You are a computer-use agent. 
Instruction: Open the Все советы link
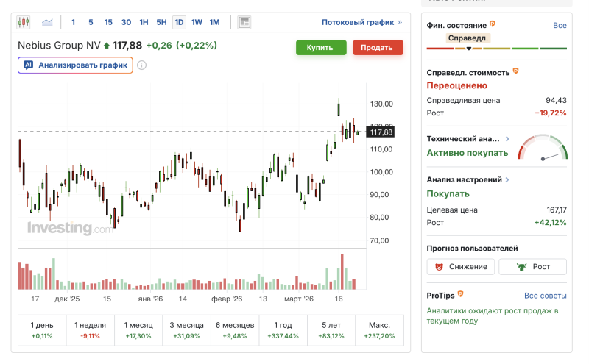coord(546,296)
